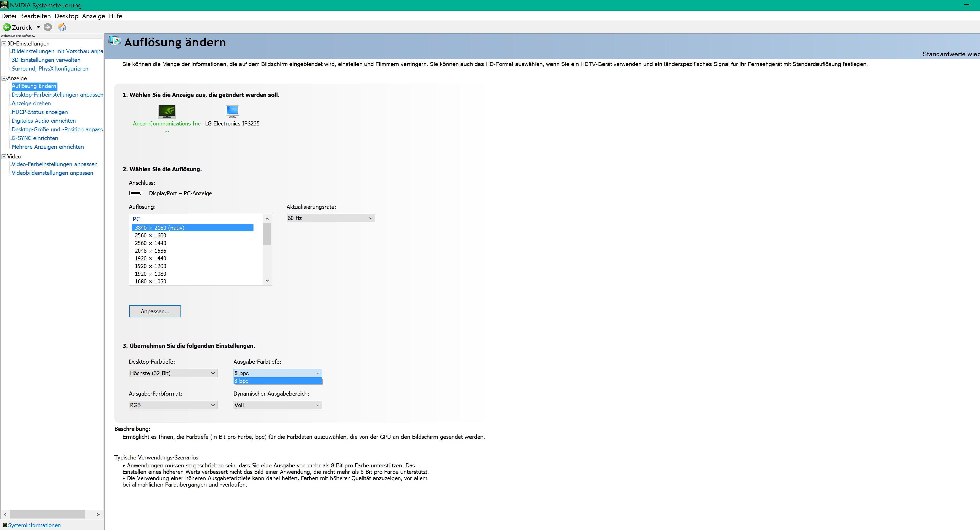Viewport: 980px width, 530px height.
Task: Click NVIDIA logo icon in title bar
Action: [4, 5]
